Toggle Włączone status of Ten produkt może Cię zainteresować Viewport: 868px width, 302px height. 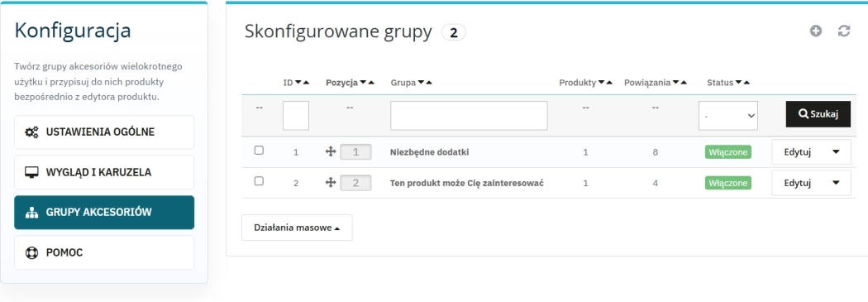tap(728, 183)
